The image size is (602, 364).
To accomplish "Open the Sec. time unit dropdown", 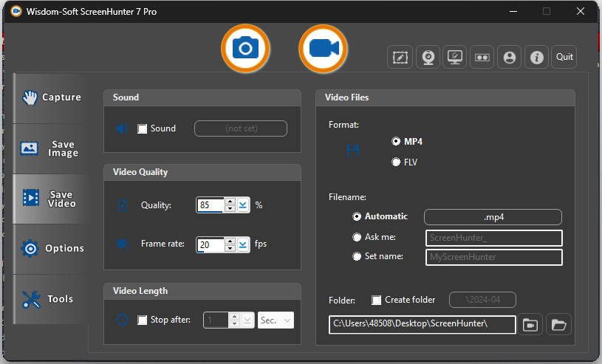I will (276, 320).
